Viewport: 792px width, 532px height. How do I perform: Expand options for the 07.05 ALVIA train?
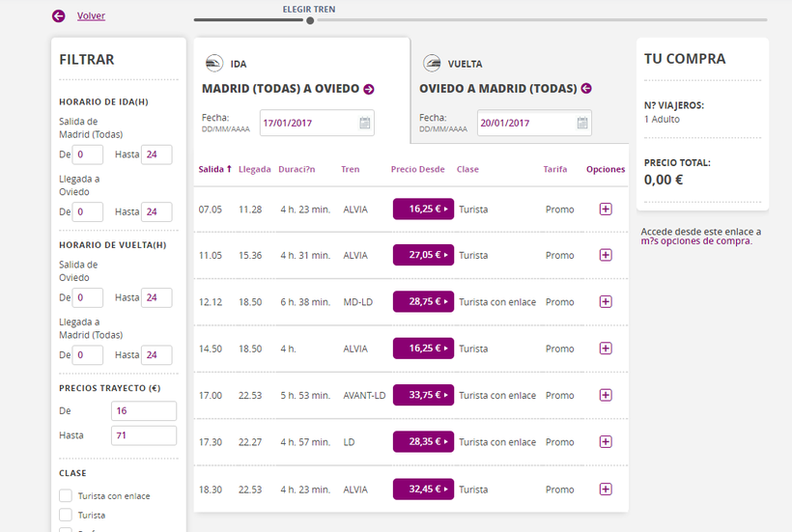pyautogui.click(x=606, y=209)
